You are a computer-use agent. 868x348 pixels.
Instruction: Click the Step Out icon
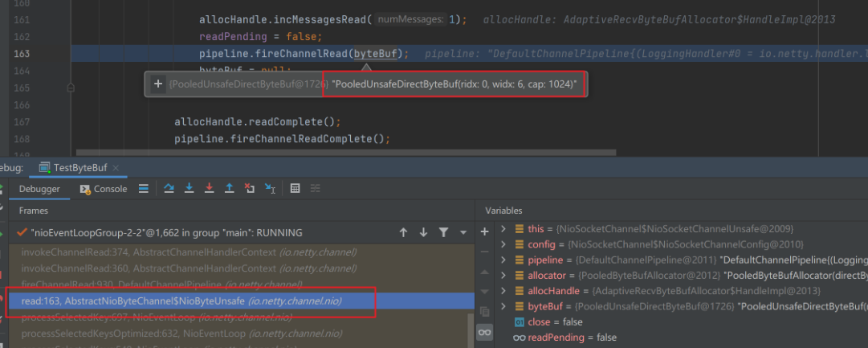click(x=230, y=189)
